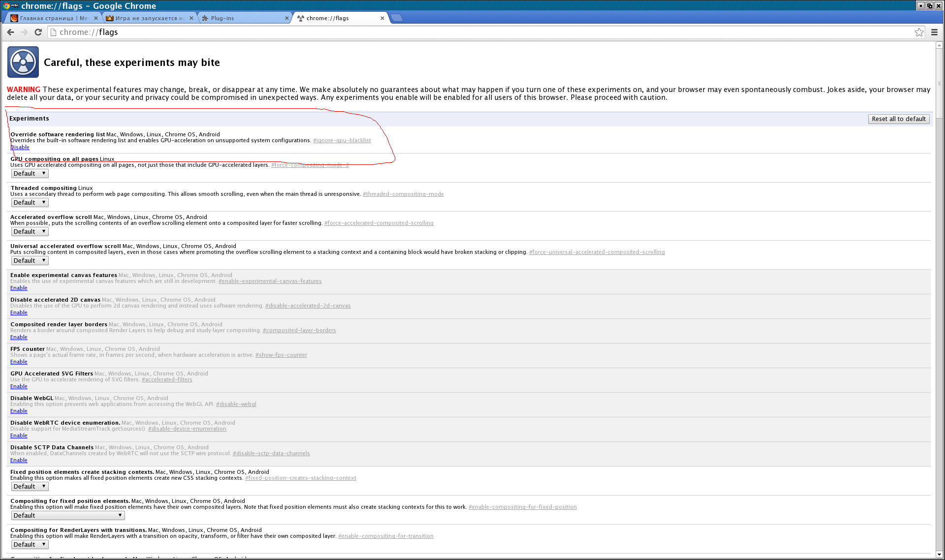945x560 pixels.
Task: Click the red WARNING text
Action: click(24, 90)
